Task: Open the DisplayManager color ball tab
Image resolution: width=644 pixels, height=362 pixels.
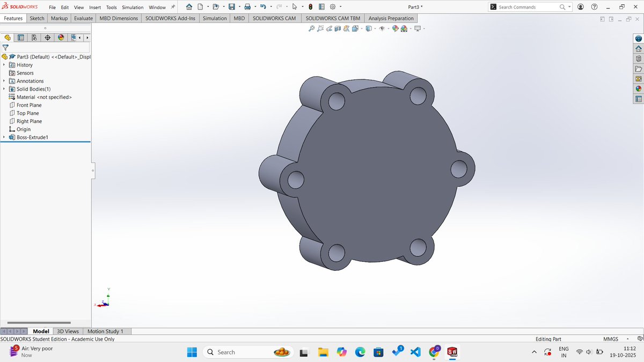Action: (61, 38)
